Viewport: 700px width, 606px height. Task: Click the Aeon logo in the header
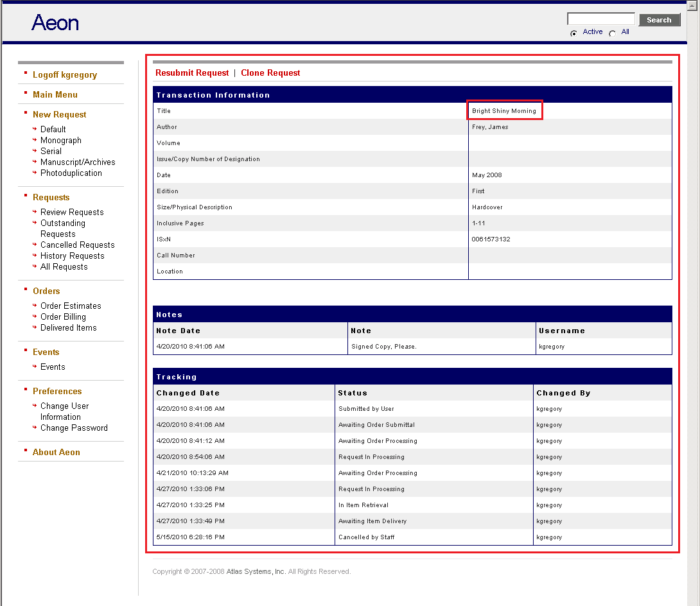pyautogui.click(x=55, y=23)
